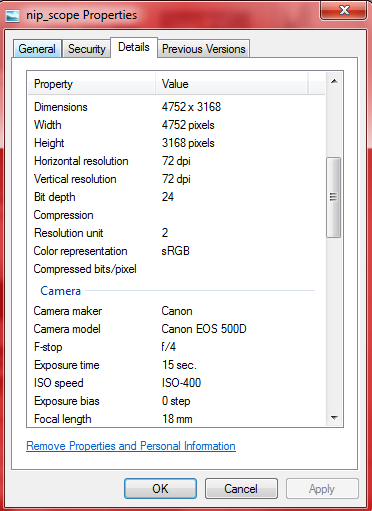The image size is (372, 511).
Task: Click the scrollbar down arrow
Action: tap(334, 417)
